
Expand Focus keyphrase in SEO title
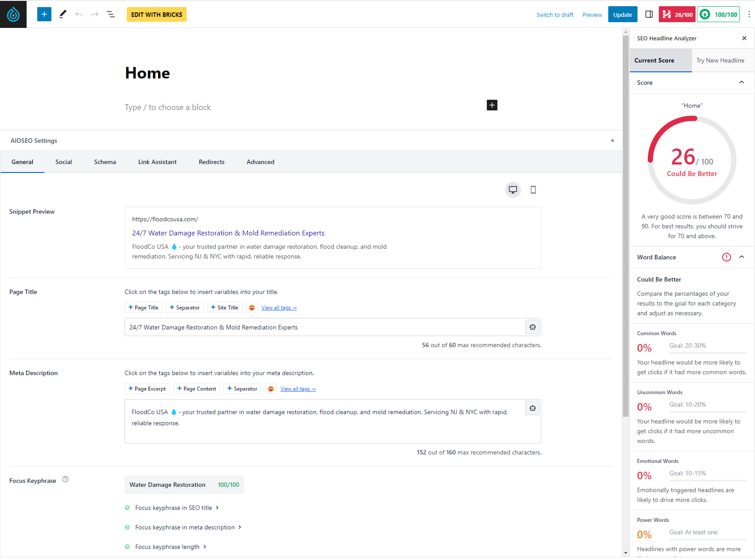(x=177, y=508)
